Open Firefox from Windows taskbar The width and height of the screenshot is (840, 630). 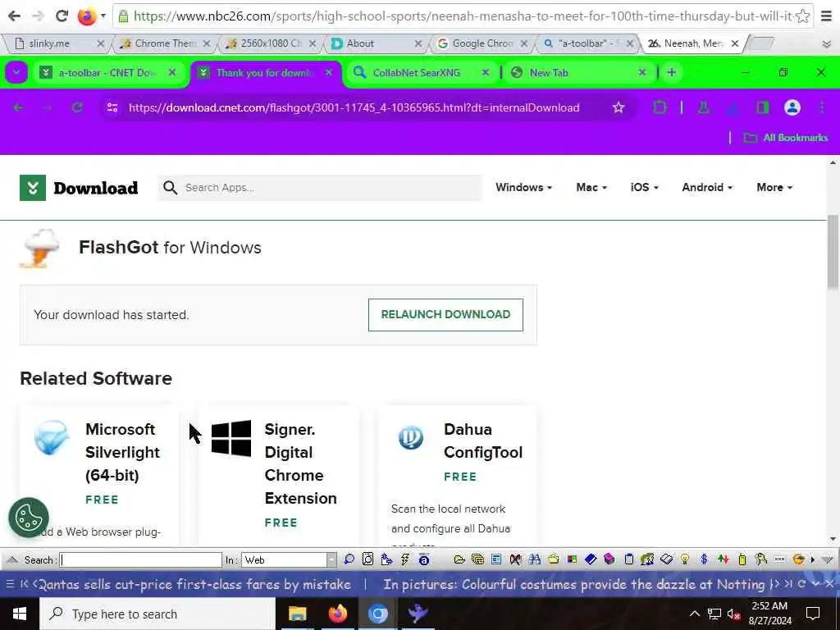coord(337,614)
